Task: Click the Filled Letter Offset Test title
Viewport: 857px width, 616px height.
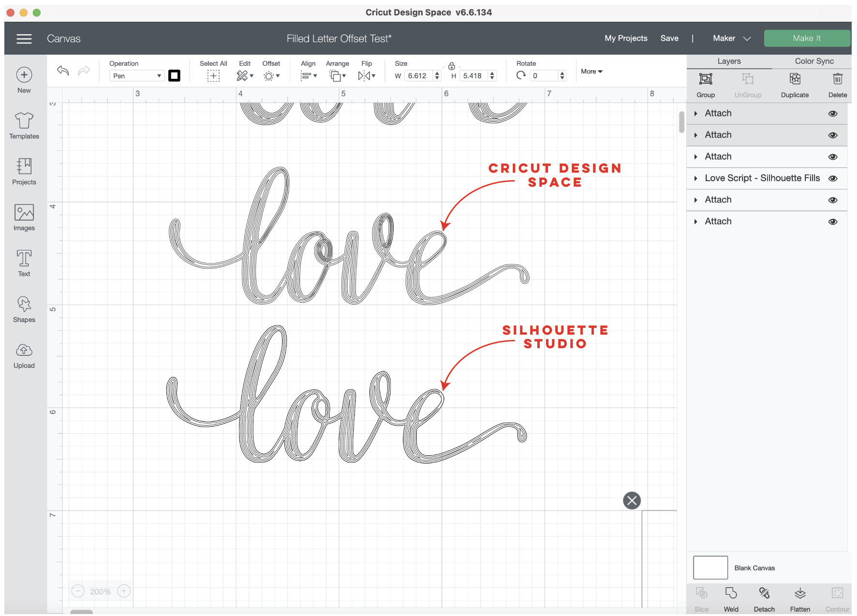Action: [x=339, y=39]
